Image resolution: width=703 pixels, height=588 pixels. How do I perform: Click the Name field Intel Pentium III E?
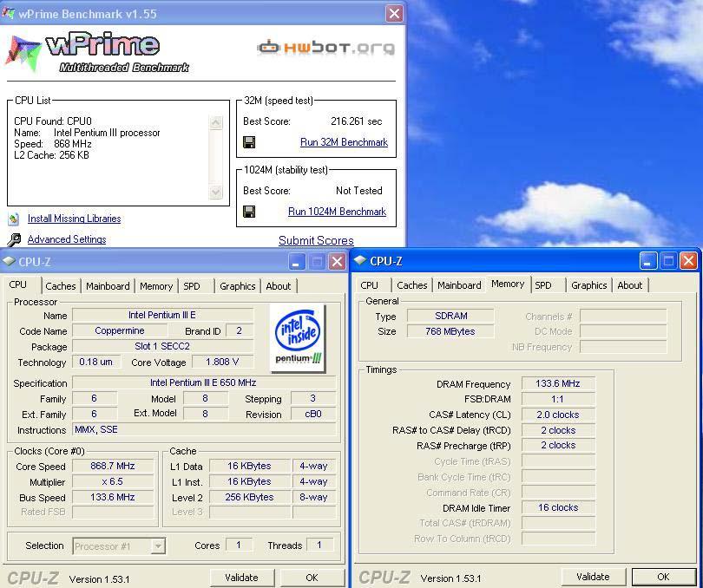(x=162, y=315)
